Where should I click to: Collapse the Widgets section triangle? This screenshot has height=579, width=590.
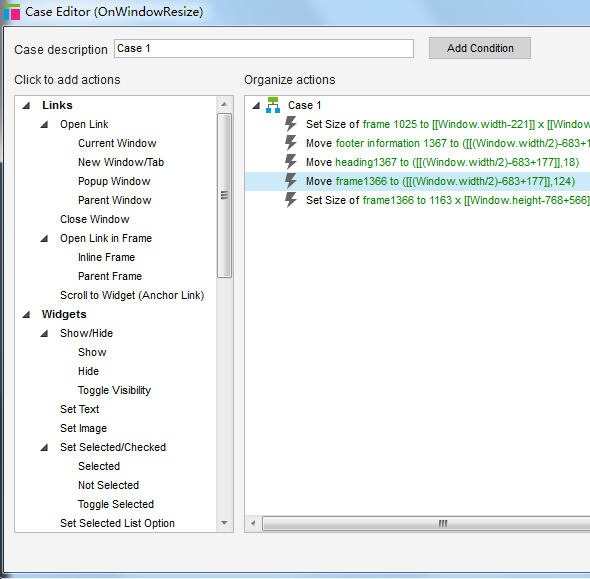pos(26,315)
